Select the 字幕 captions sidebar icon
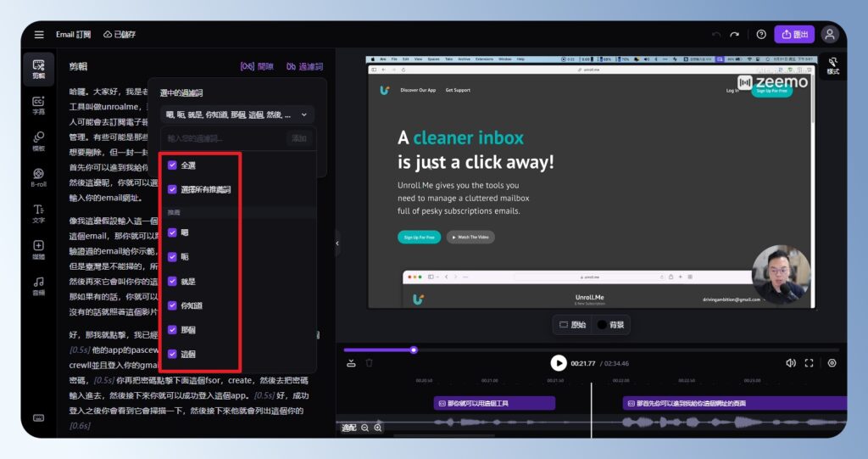The height and width of the screenshot is (459, 868). (x=38, y=105)
